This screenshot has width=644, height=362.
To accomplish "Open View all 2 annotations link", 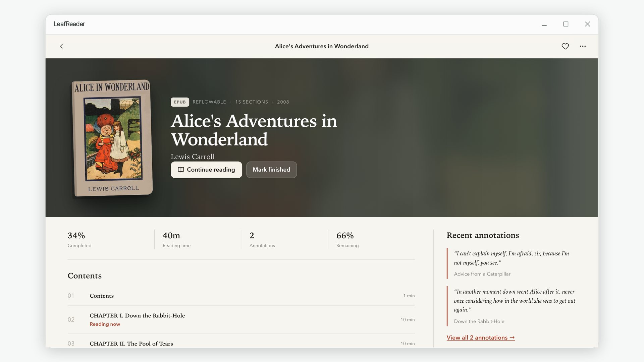I will tap(480, 338).
